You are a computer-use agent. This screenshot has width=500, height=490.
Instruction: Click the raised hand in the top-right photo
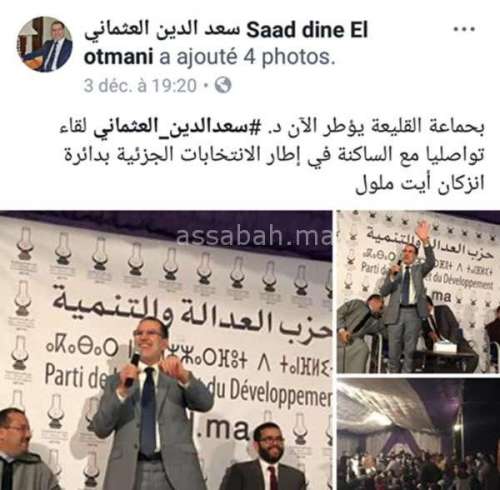tap(423, 232)
